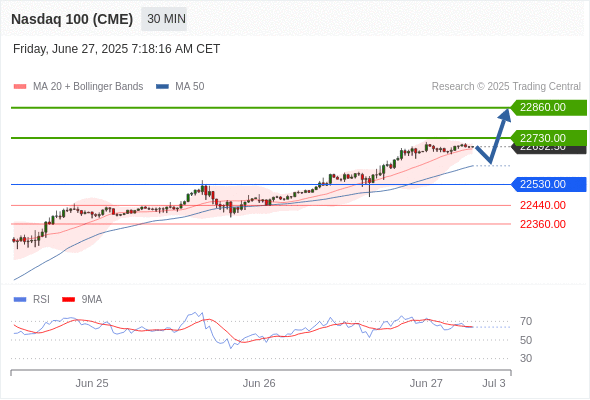Viewport: 590px width, 400px height.
Task: Select the 22530.00 pivot price tag
Action: pos(549,184)
